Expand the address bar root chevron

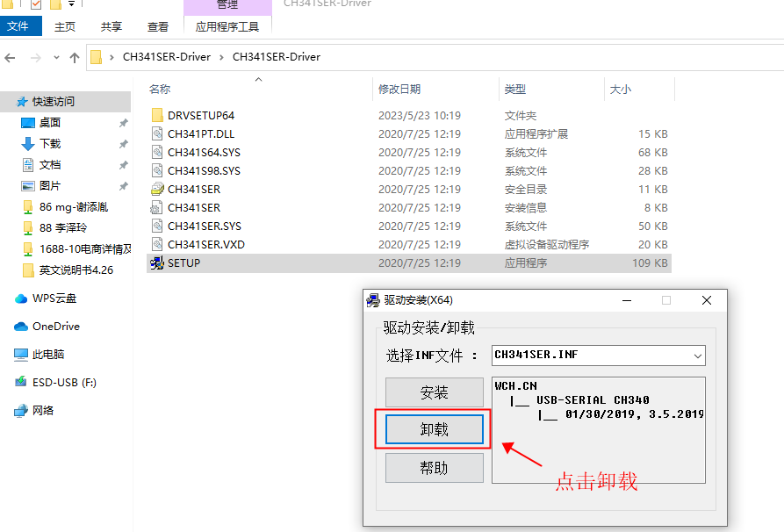(x=113, y=57)
